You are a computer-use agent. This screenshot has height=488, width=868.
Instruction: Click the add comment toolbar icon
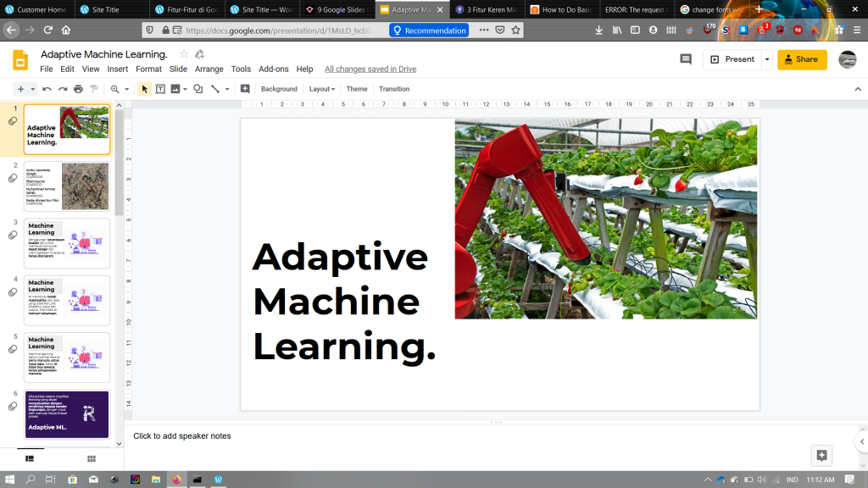click(x=245, y=89)
